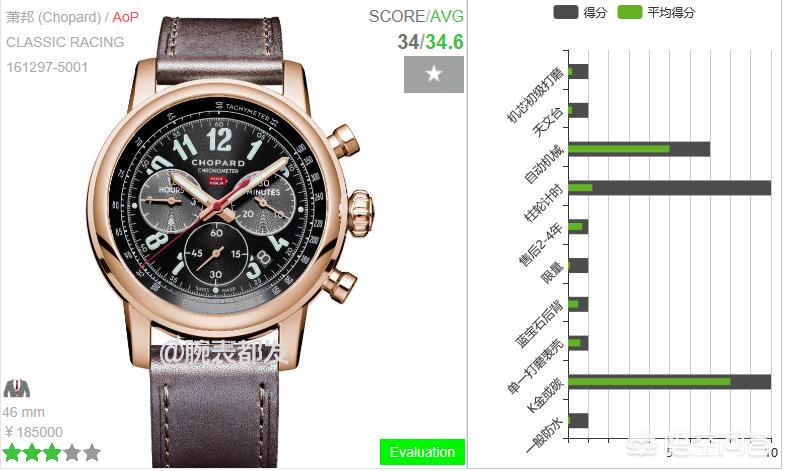Open the green Evaluation button
Screen dimensions: 785x471
point(422,452)
